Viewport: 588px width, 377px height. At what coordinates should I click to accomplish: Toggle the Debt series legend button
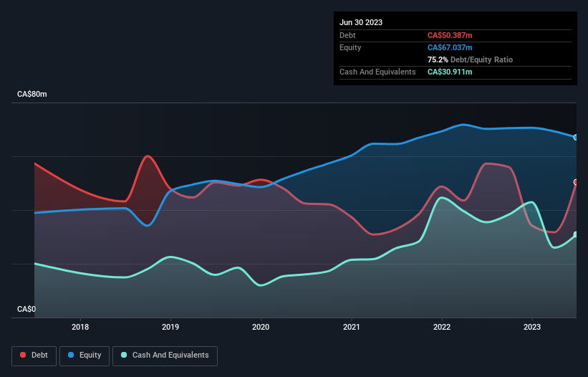[x=34, y=355]
